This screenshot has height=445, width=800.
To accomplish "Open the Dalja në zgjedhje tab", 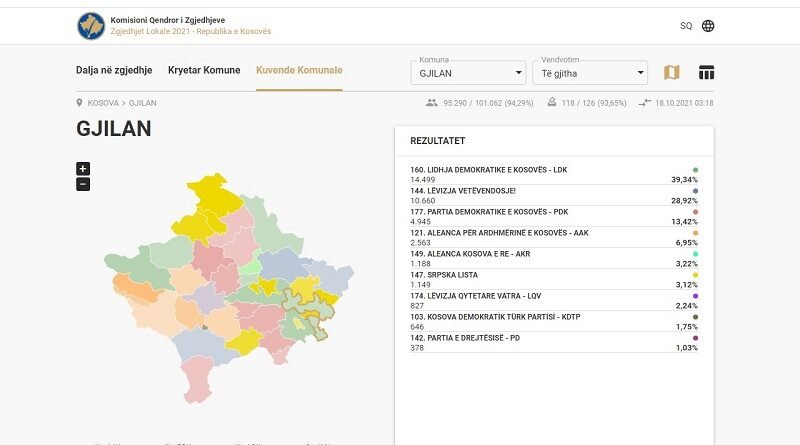I will (114, 70).
